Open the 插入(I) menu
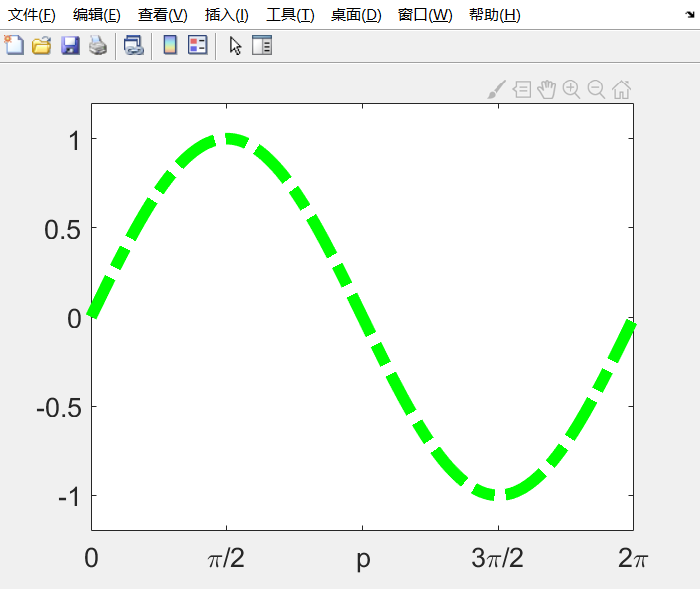Viewport: 700px width, 589px height. [x=226, y=15]
